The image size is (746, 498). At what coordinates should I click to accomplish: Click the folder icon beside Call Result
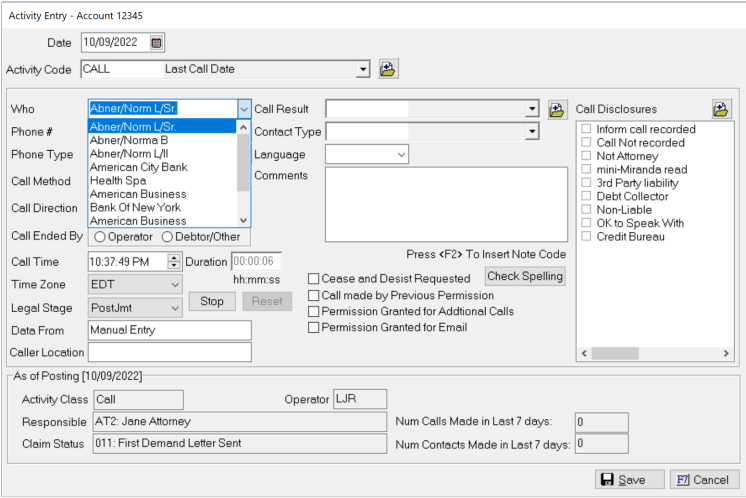click(557, 109)
